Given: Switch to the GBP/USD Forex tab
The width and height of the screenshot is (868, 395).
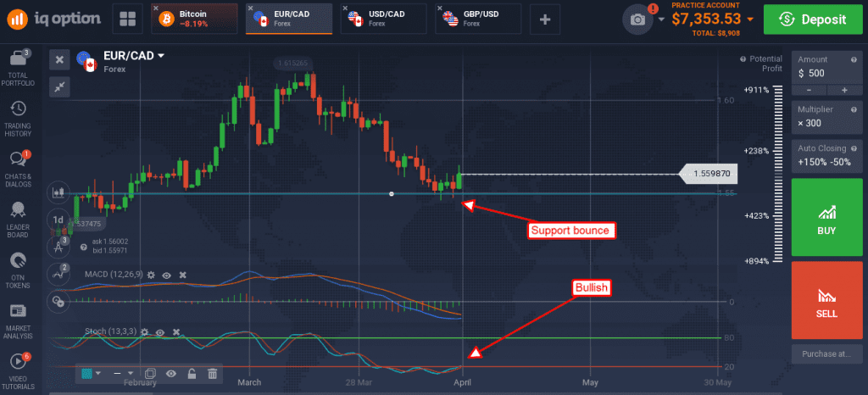Looking at the screenshot, I should point(478,19).
